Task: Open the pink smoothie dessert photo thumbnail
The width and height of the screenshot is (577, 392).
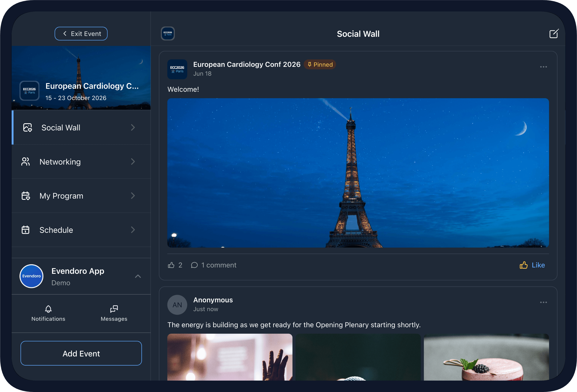Action: 486,357
